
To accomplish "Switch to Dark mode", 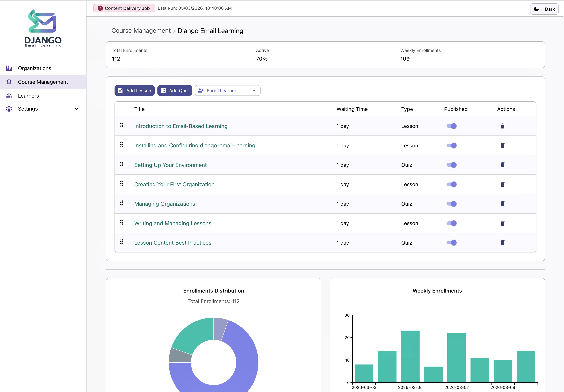I will coord(544,9).
